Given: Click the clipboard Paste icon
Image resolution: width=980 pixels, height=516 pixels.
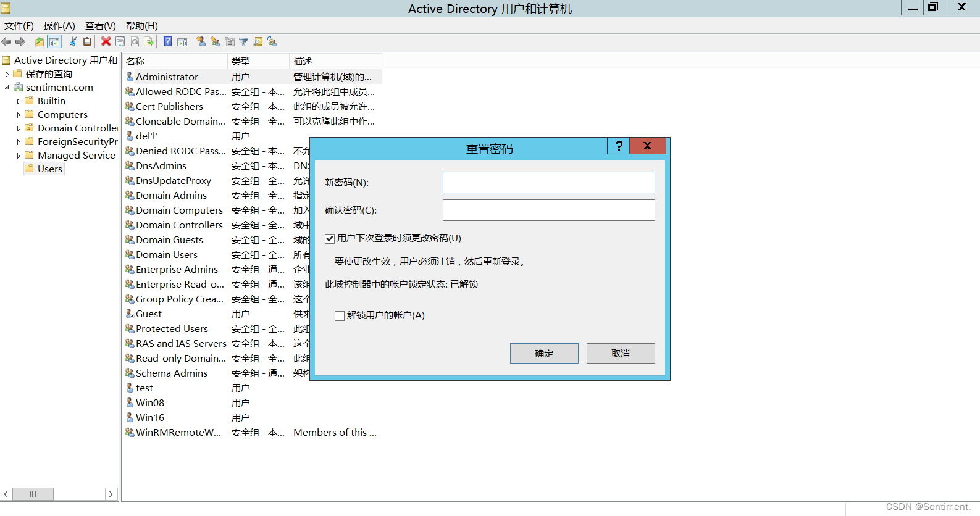Looking at the screenshot, I should coord(87,42).
